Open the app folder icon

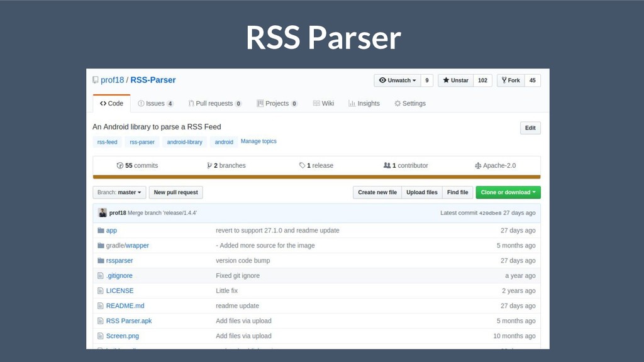[101, 230]
